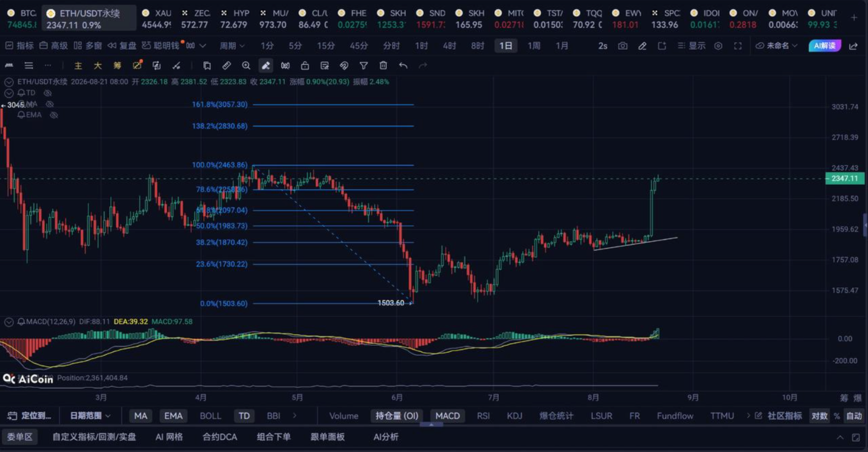Click the AI解读 button
The width and height of the screenshot is (868, 452).
click(825, 46)
